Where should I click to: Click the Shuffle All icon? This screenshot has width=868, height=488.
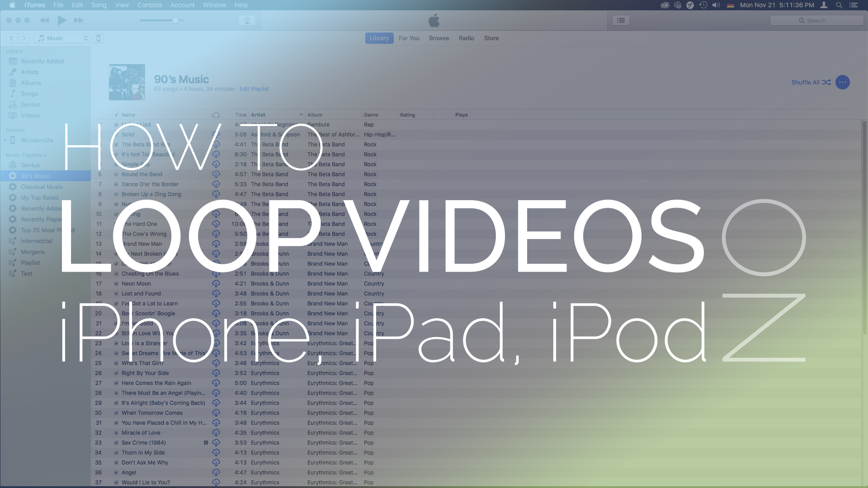tap(826, 82)
